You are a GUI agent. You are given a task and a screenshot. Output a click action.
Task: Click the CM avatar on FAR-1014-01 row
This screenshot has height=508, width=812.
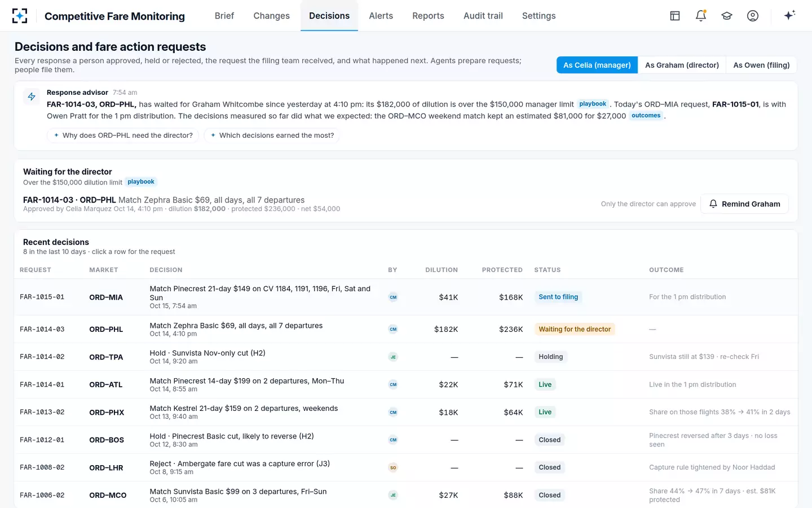click(x=393, y=384)
